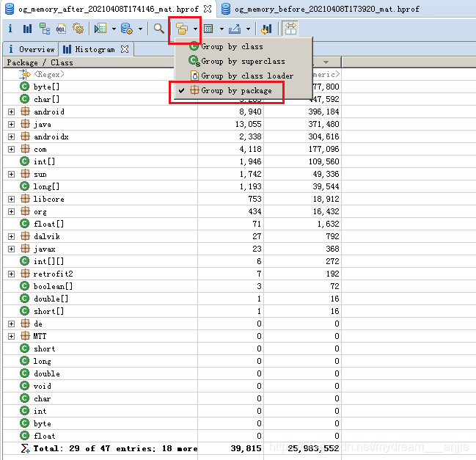
Task: Click the sort arrow in the heap column header
Action: click(326, 62)
